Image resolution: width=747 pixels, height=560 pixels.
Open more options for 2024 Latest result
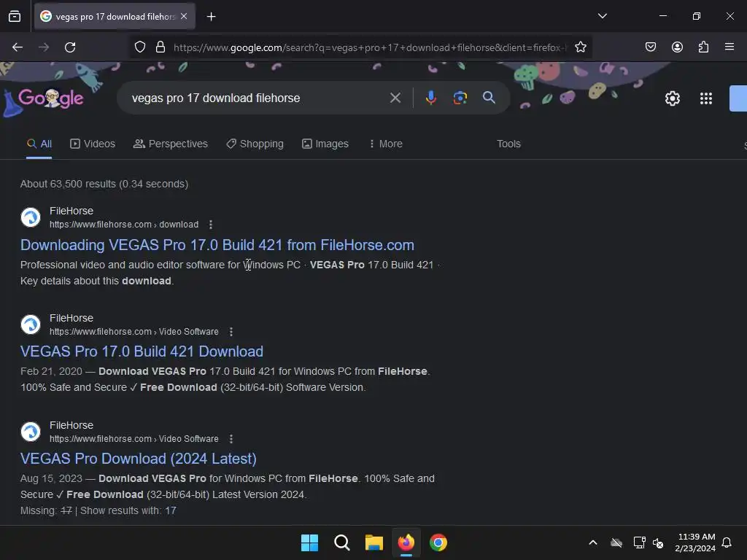[231, 438]
